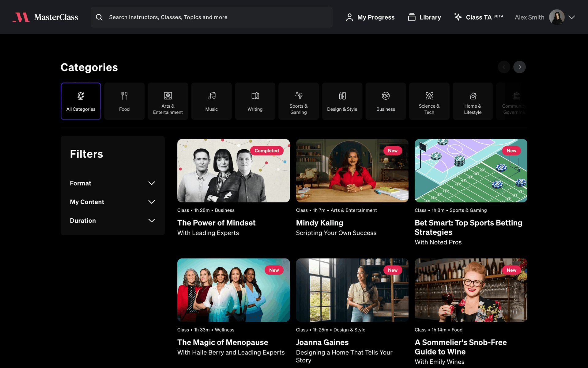Select Home & Lifestyle category
588x368 pixels.
pos(473,101)
